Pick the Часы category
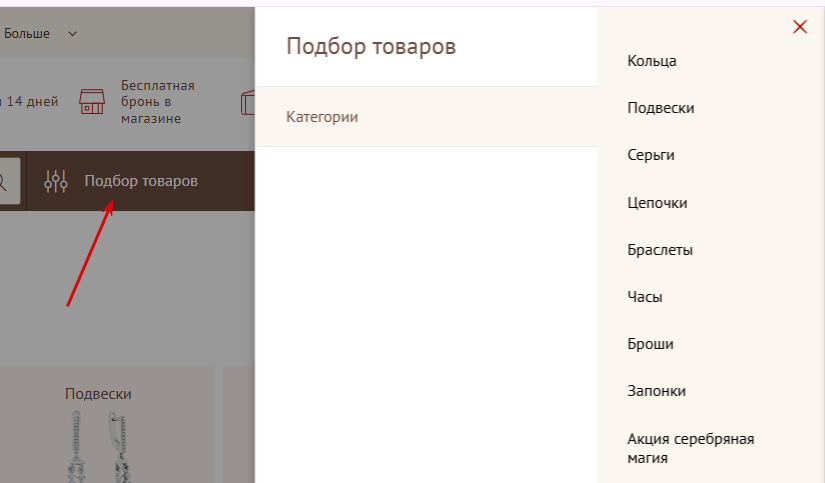The height and width of the screenshot is (483, 825). coord(645,297)
